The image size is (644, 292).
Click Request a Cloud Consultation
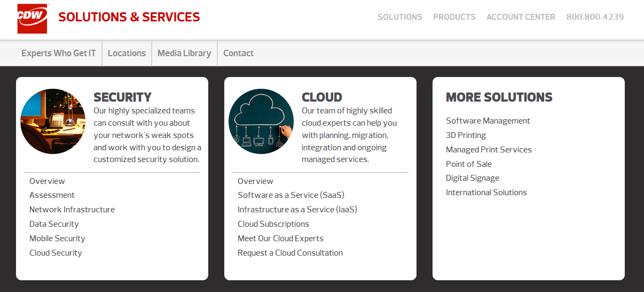click(290, 253)
